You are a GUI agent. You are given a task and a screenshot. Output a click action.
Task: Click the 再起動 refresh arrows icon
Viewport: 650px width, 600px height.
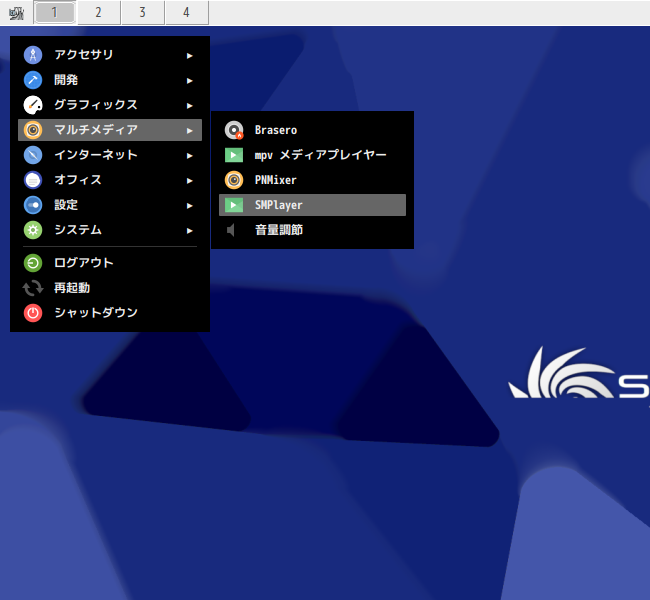click(x=33, y=288)
